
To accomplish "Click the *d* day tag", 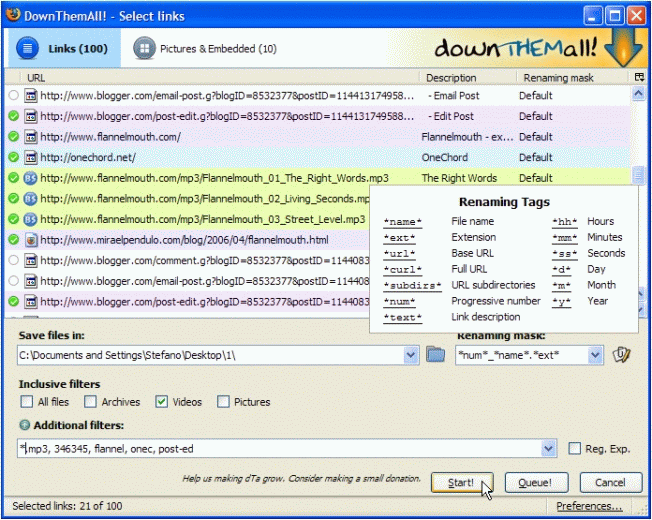I will point(561,269).
